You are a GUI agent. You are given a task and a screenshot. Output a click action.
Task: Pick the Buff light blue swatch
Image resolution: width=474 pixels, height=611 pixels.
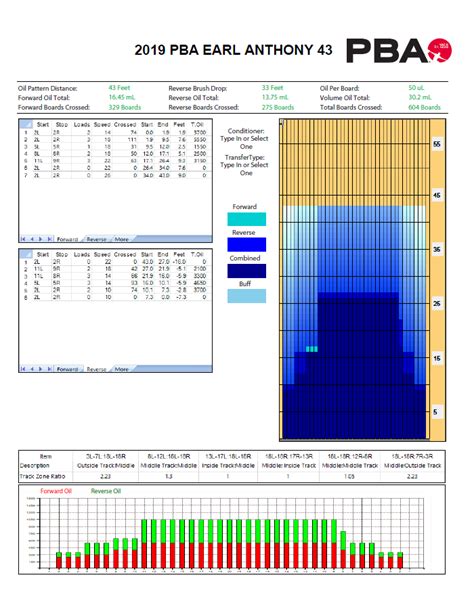click(x=247, y=296)
